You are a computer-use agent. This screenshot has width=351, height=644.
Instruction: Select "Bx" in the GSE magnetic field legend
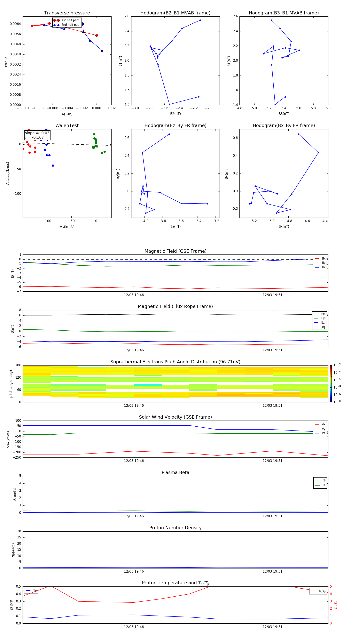320,259
